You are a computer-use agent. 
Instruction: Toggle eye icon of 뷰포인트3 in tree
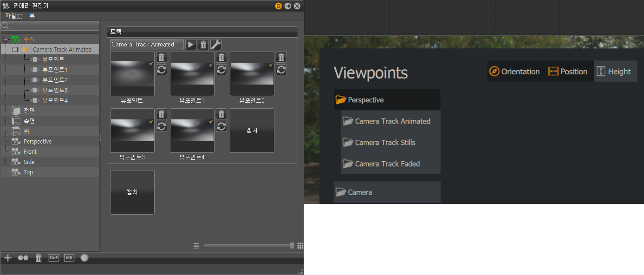[x=35, y=90]
